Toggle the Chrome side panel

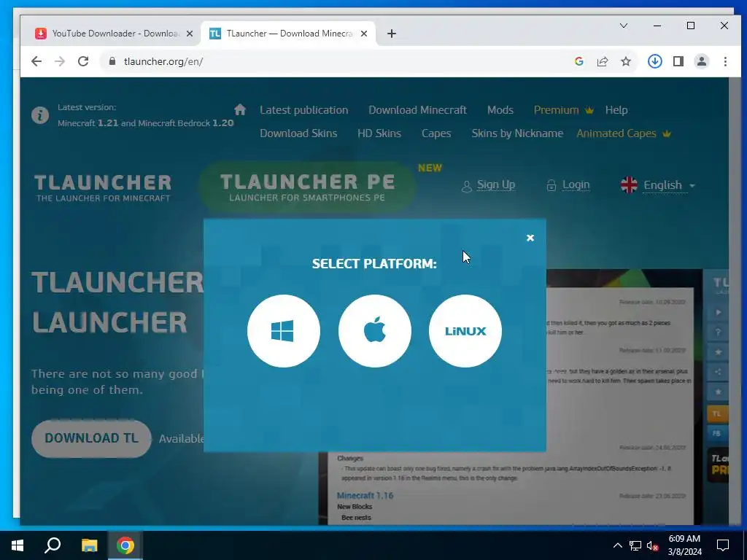pos(678,61)
